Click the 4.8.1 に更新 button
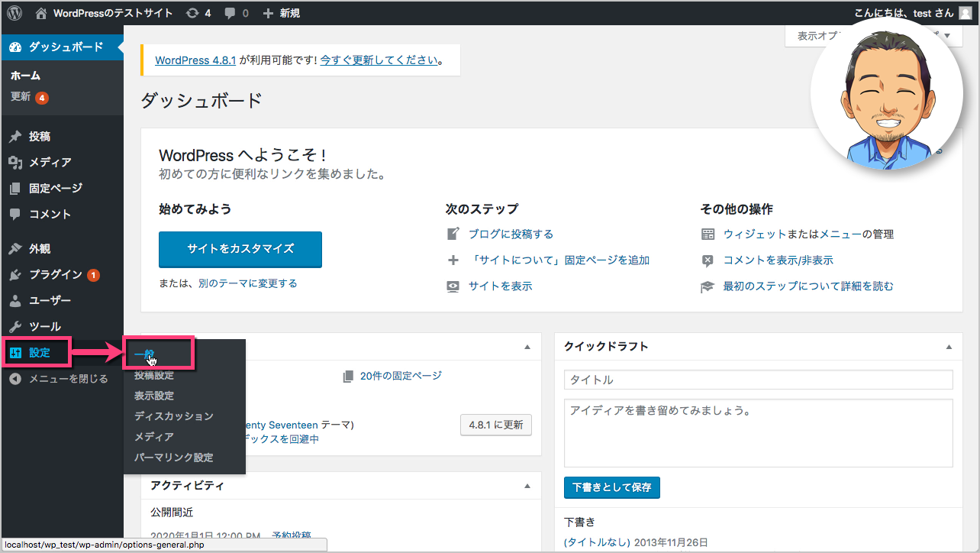 tap(496, 425)
